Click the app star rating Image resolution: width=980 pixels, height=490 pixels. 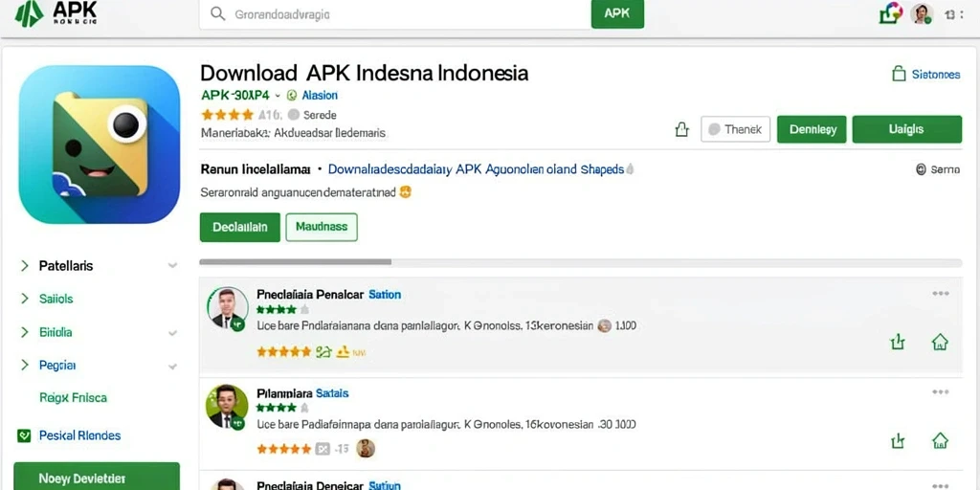click(228, 115)
